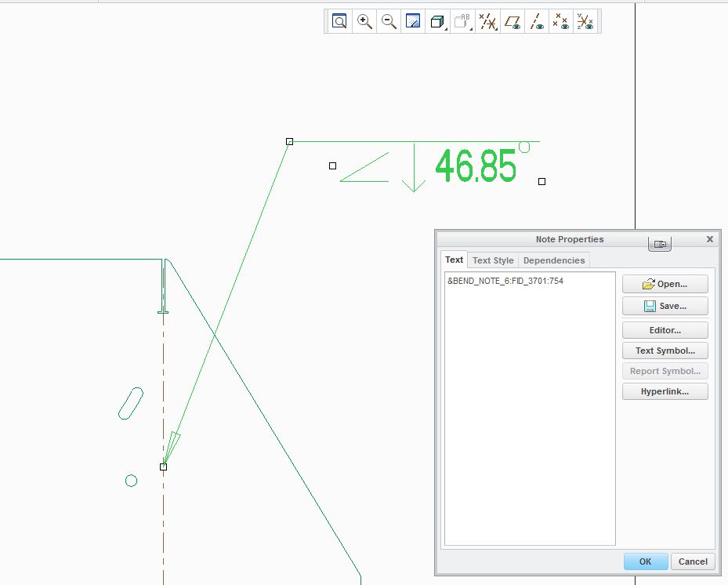Expand the annotation display AB dropdown
Viewport: 728px width, 585px height.
462,21
